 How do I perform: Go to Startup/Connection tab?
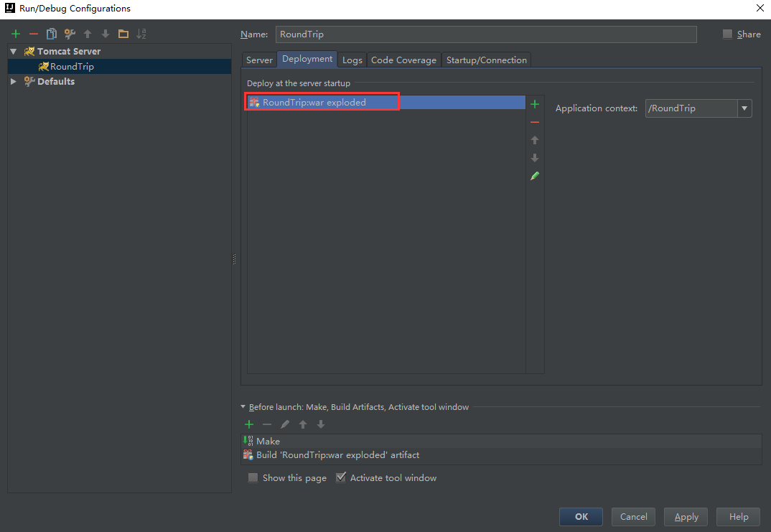(x=486, y=60)
